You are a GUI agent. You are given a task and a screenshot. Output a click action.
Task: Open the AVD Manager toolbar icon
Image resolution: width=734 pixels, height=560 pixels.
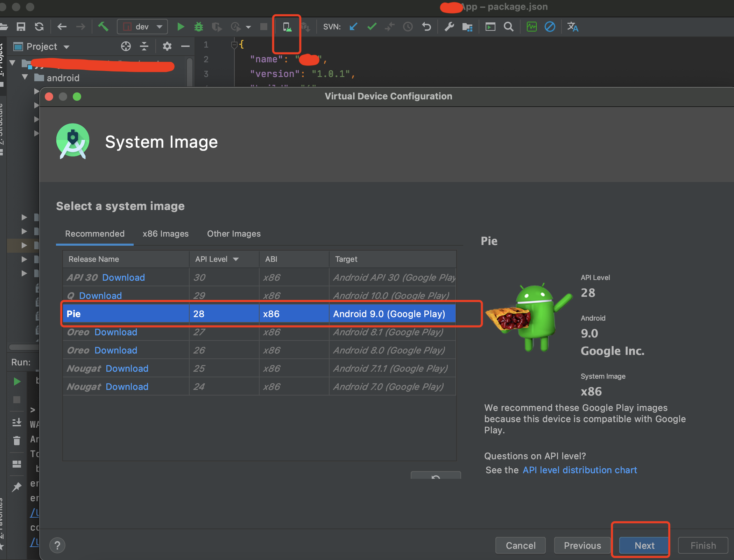tap(287, 27)
